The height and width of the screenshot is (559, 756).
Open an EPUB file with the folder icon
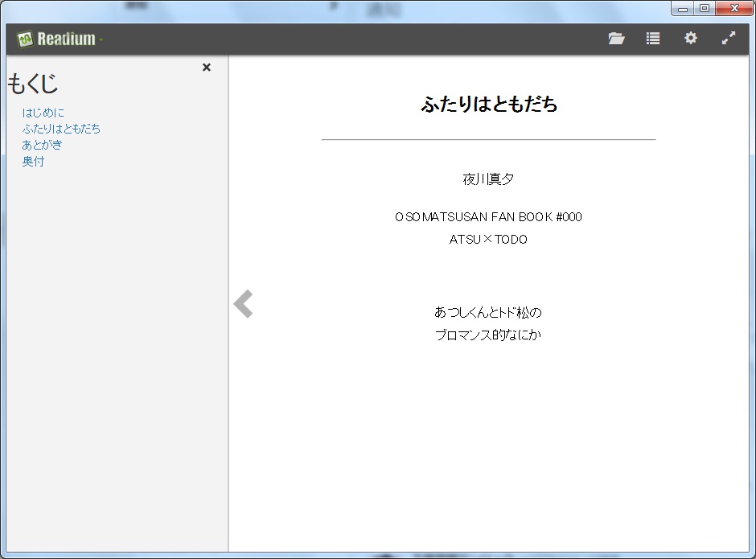coord(616,38)
